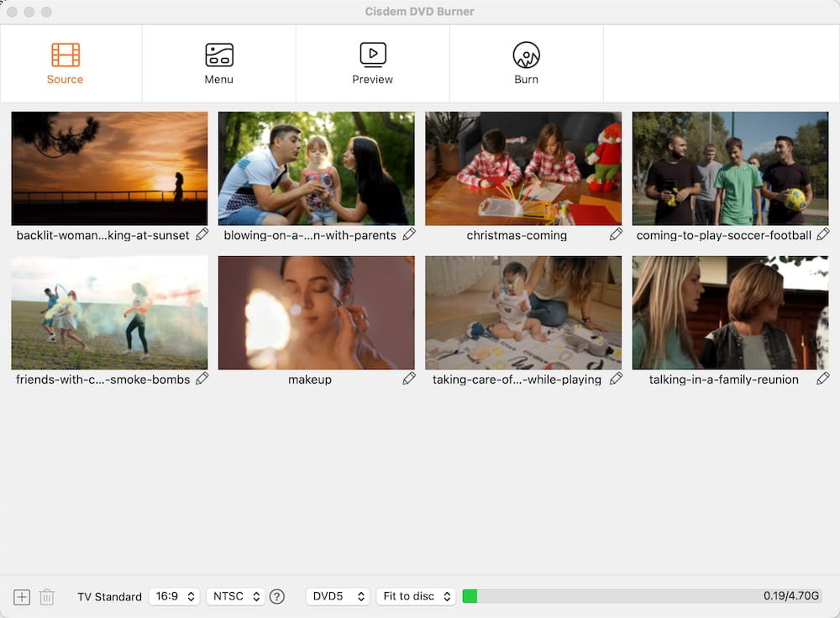Open the DVD5 disc type dropdown
Viewport: 840px width, 618px height.
pyautogui.click(x=338, y=596)
